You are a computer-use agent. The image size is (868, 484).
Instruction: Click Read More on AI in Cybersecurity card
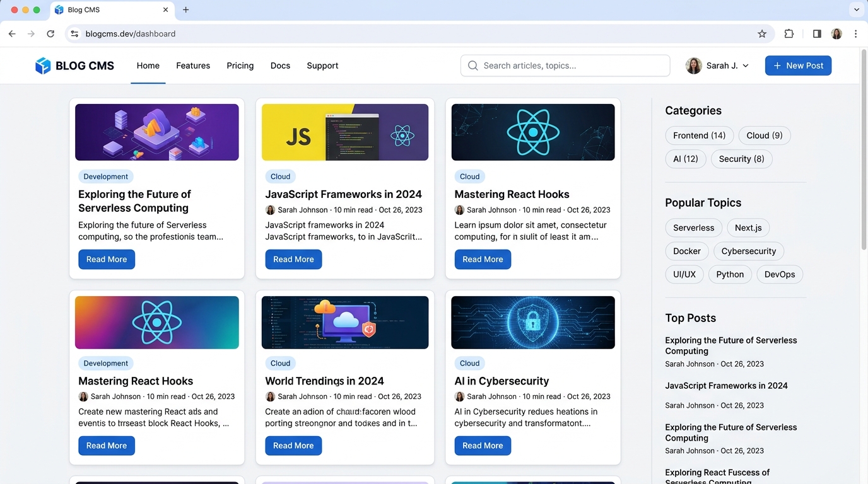pyautogui.click(x=483, y=446)
